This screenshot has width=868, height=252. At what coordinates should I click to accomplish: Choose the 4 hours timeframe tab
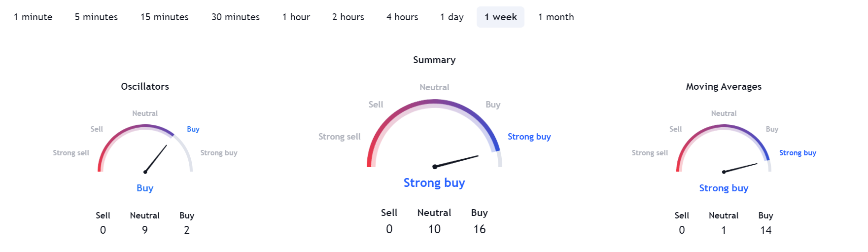coord(402,17)
